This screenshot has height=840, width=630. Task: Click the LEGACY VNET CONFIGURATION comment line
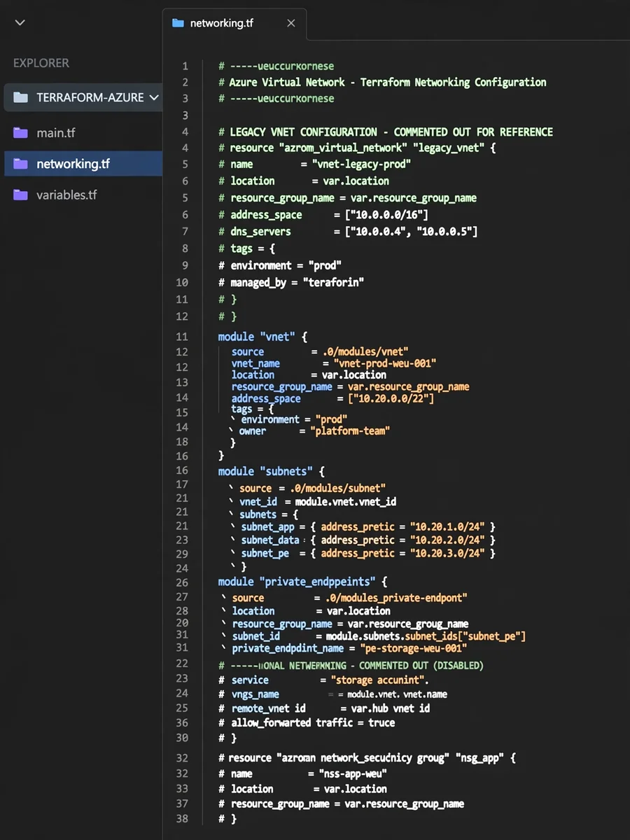(x=386, y=132)
